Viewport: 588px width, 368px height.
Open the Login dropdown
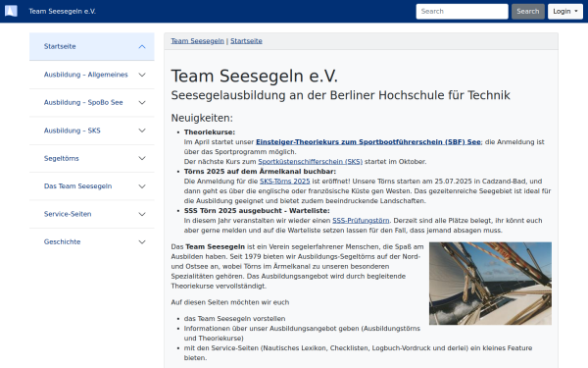point(565,11)
